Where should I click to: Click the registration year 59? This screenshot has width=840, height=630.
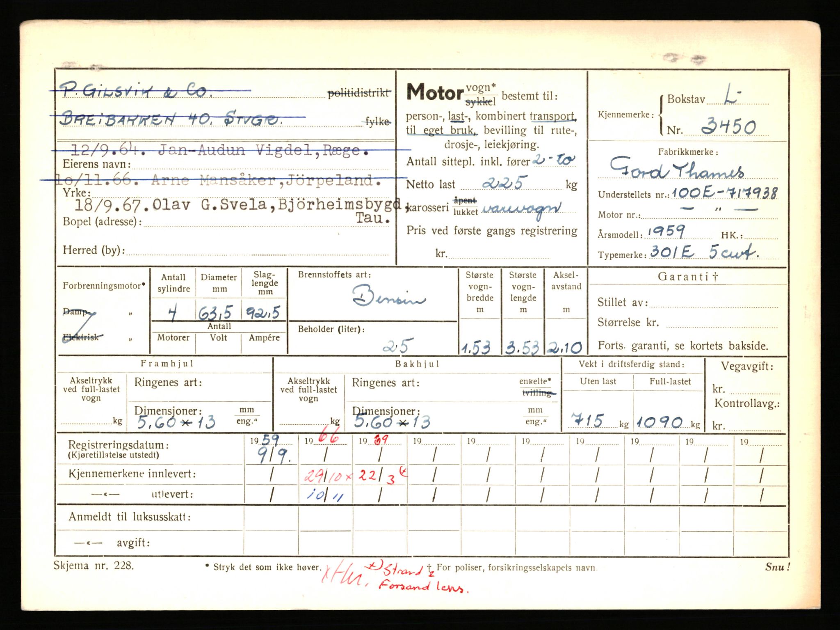click(x=270, y=441)
